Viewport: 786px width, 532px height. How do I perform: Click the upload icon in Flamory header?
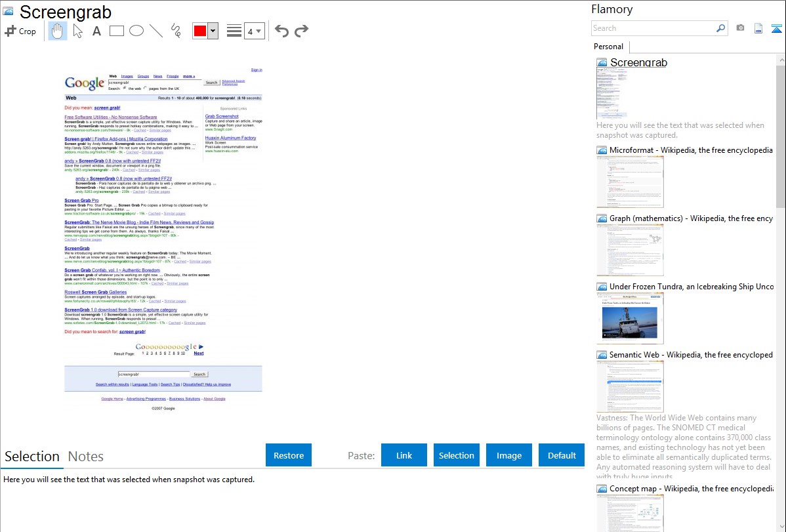pos(776,28)
